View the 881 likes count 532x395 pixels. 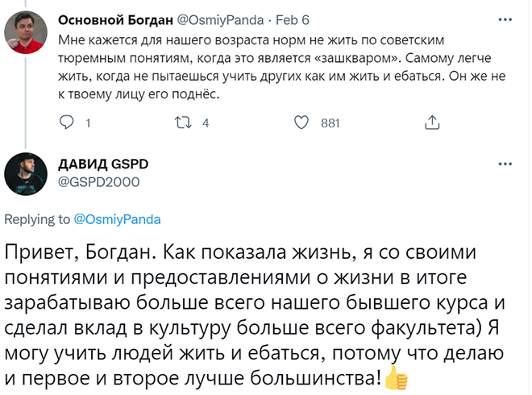[330, 123]
